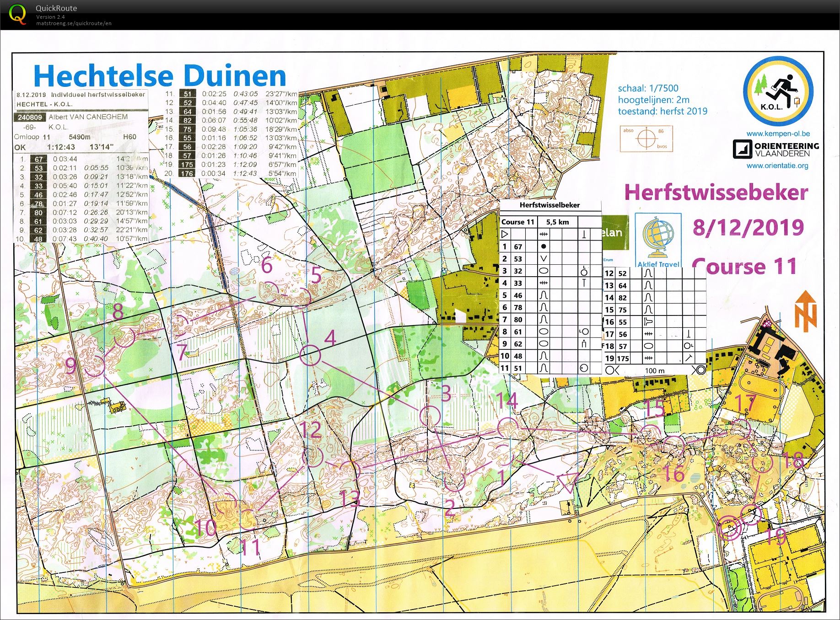Click the QuickRoute title text
Viewport: 840px width, 620px height.
tap(56, 8)
